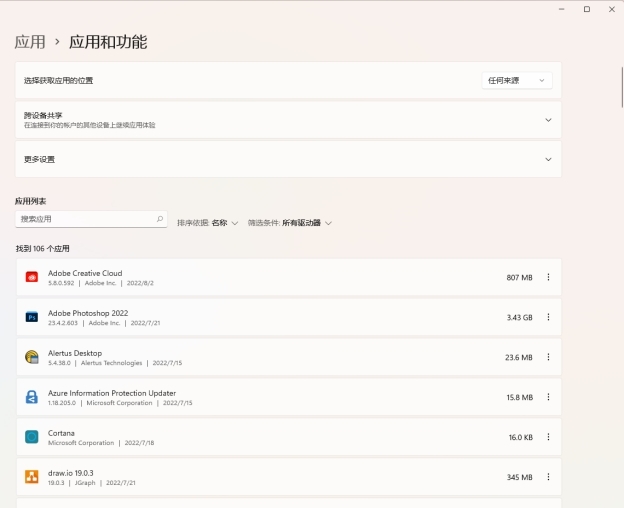Click the Cortana app icon
624x508 pixels.
click(x=32, y=437)
